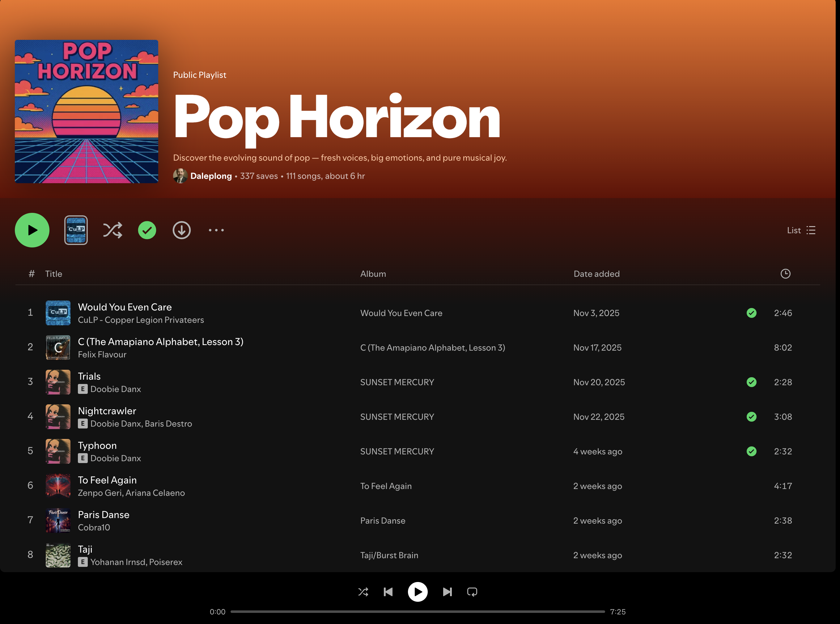Click the download playlist arrow icon
The height and width of the screenshot is (624, 840).
pos(181,230)
